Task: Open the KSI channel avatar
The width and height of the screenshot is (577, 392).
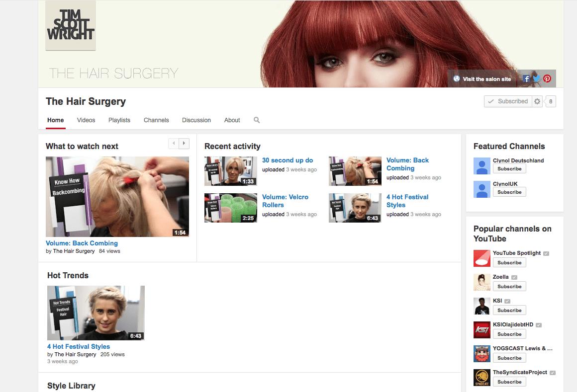Action: 482,306
